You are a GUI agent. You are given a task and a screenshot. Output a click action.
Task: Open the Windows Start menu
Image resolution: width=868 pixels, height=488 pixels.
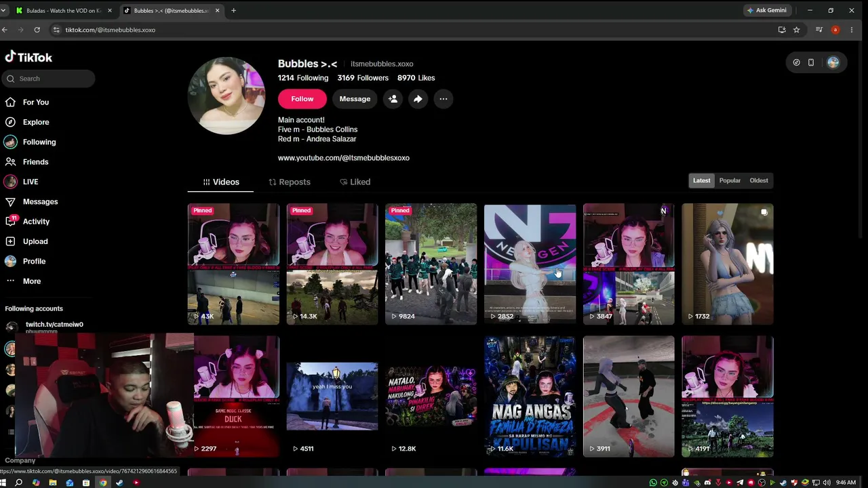pyautogui.click(x=4, y=483)
